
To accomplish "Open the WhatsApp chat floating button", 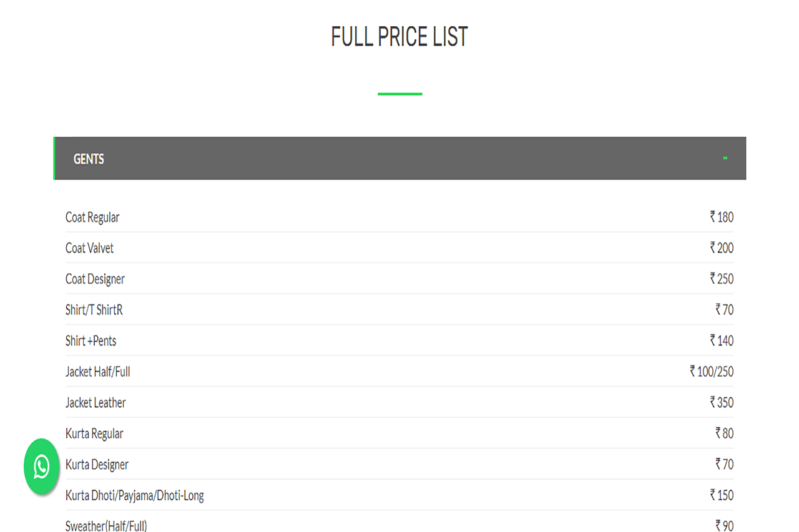I will (41, 467).
